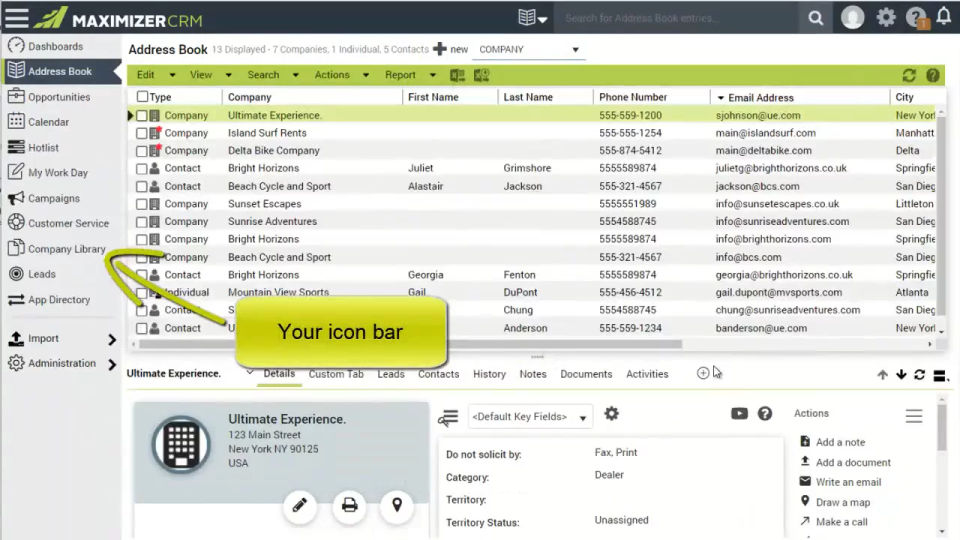This screenshot has width=960, height=540.
Task: Check the Sunrise Adventures company row
Action: [141, 222]
